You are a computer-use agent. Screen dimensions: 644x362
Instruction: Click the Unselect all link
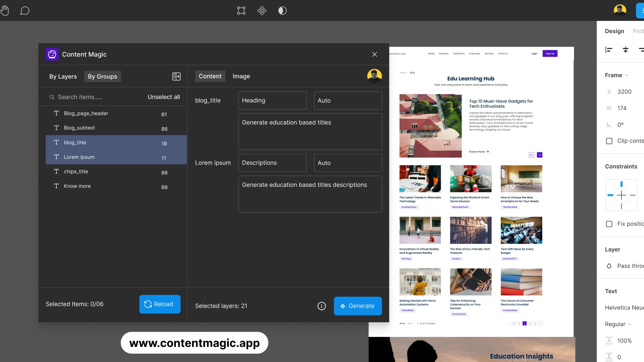click(x=164, y=97)
